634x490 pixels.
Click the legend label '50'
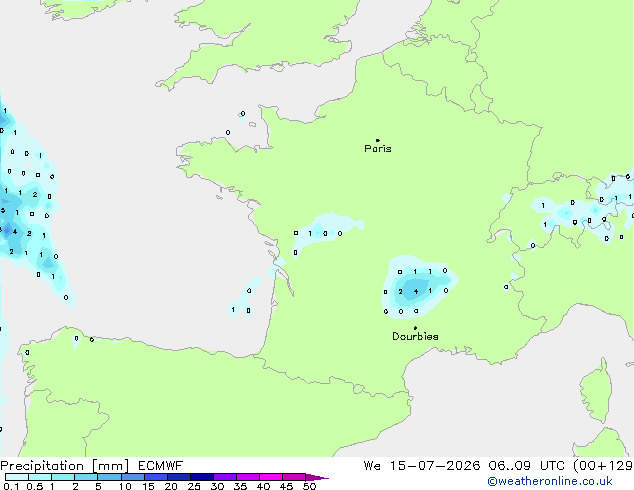click(x=310, y=486)
